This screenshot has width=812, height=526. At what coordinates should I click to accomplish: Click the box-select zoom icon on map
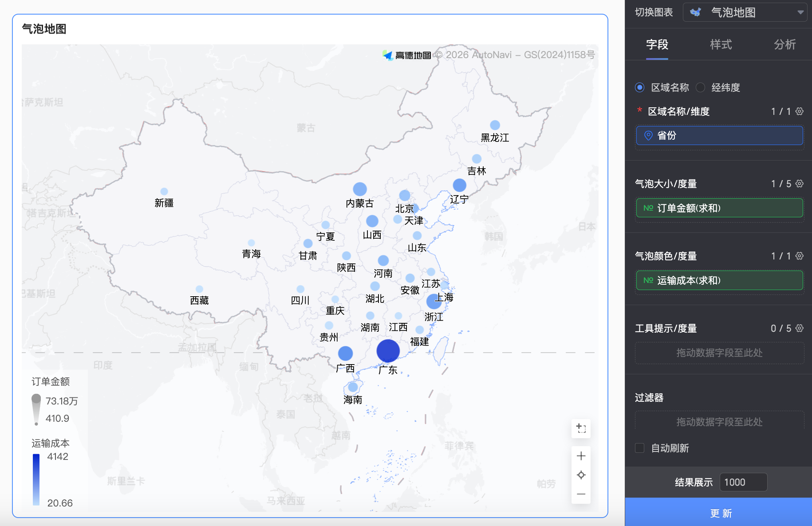[x=581, y=428]
